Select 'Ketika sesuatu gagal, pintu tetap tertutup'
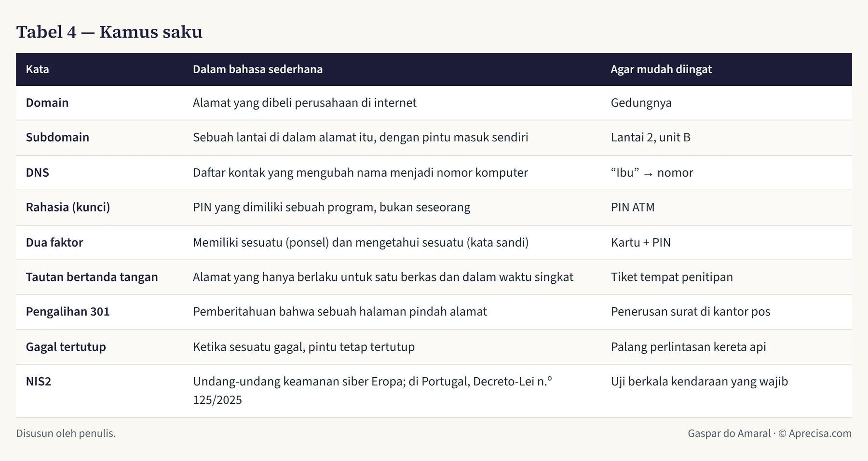 tap(304, 347)
